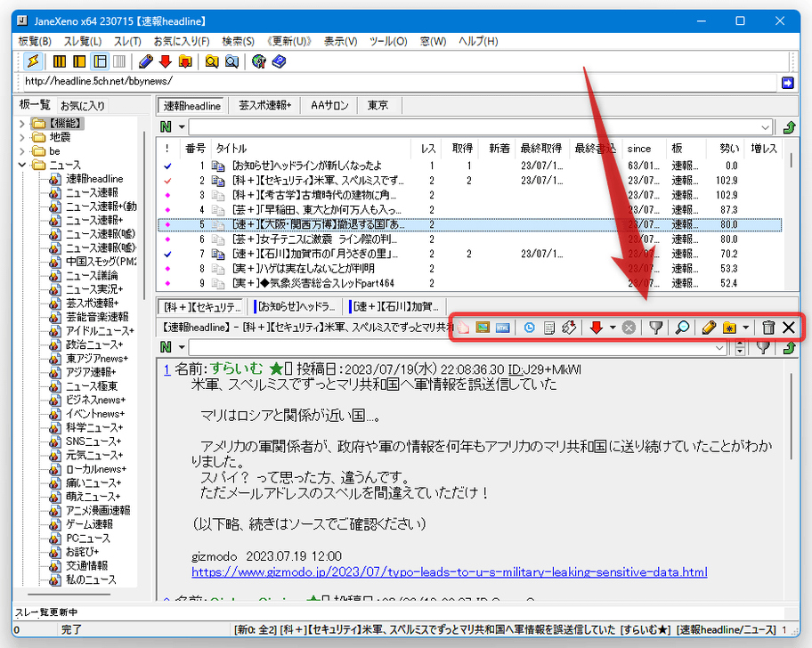Click the chain link icon in thread toolbar
The image size is (812, 648).
[x=569, y=327]
